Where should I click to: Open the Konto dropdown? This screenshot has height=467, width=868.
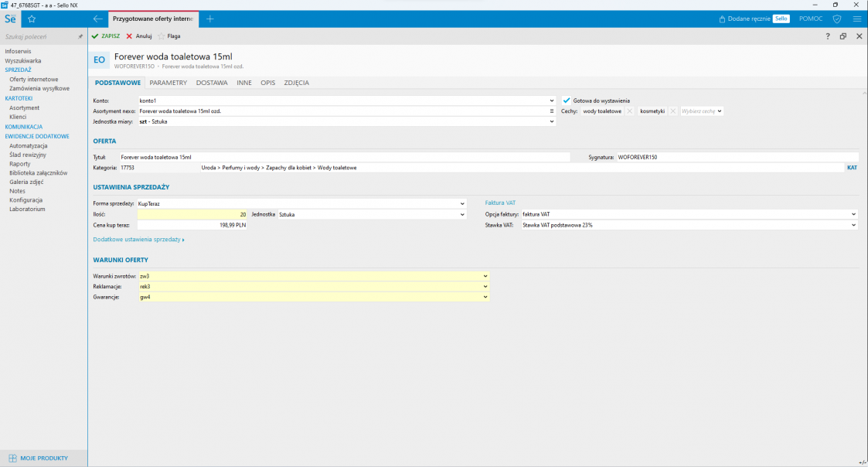pyautogui.click(x=552, y=101)
